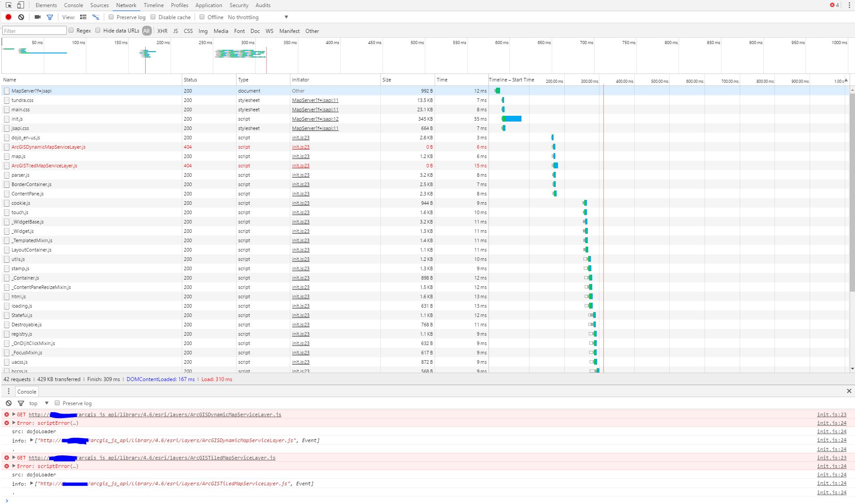Open MapServer?f=jsapi:12 initiator link for init.js
855x504 pixels.
point(315,119)
